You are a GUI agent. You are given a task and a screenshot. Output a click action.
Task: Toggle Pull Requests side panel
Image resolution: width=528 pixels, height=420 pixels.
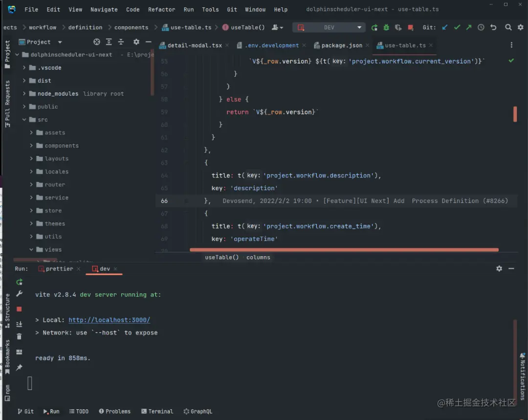(x=7, y=104)
